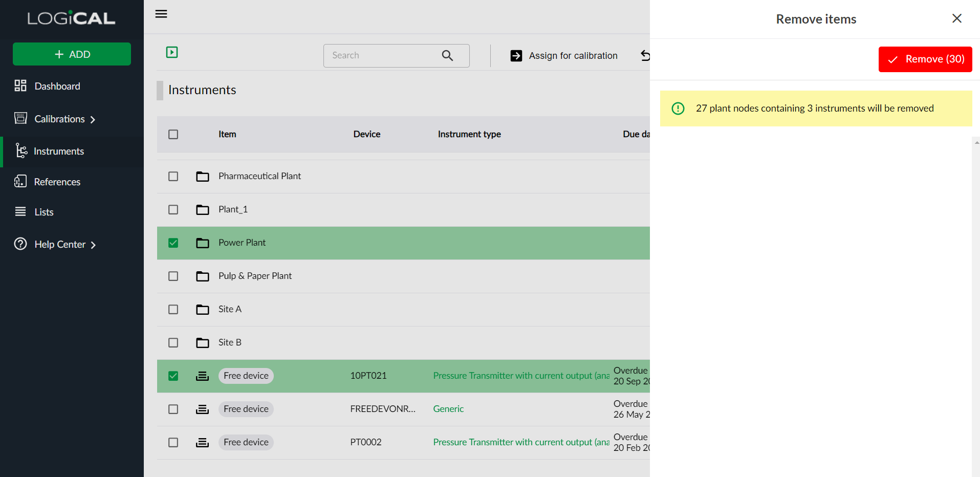Click the Dashboard sidebar icon
Screen dimensions: 980x477
(20, 85)
